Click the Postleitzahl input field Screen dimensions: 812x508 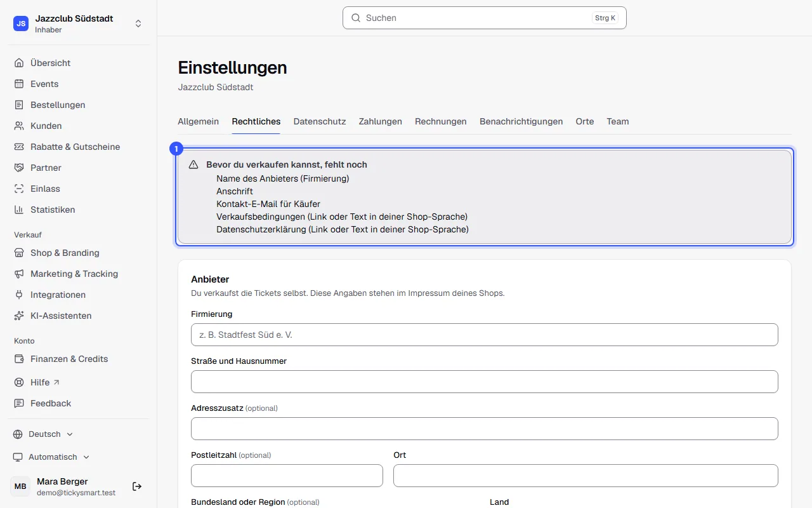[x=287, y=476]
